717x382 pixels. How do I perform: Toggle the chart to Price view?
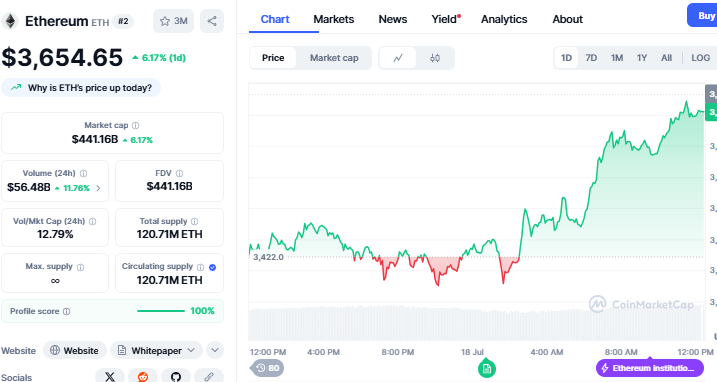pyautogui.click(x=273, y=58)
